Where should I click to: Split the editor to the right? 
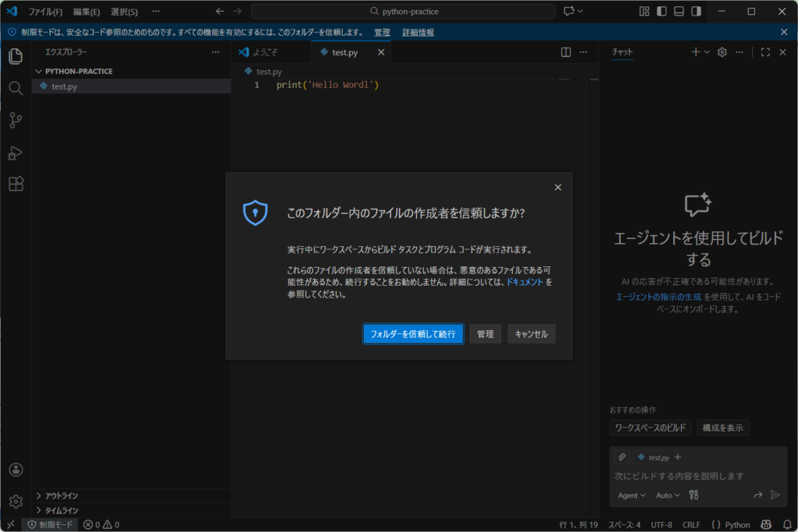click(566, 52)
